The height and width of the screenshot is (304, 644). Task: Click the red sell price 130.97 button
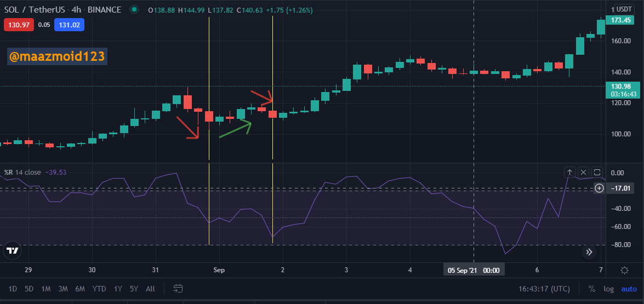19,25
